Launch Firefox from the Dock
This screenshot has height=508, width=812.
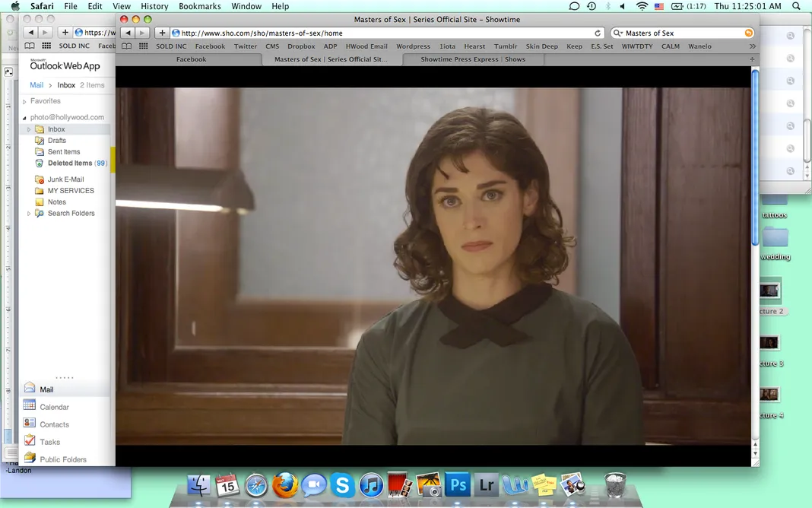[285, 485]
